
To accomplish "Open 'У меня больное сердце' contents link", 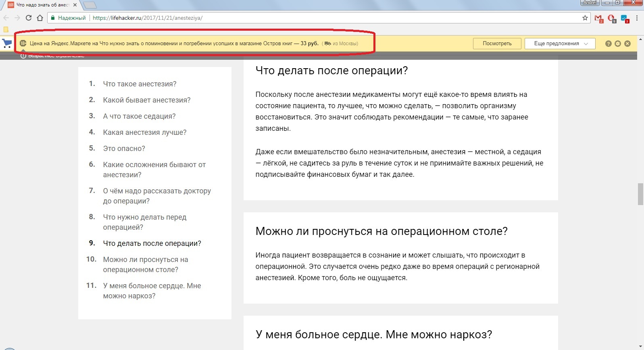I will coord(152,291).
